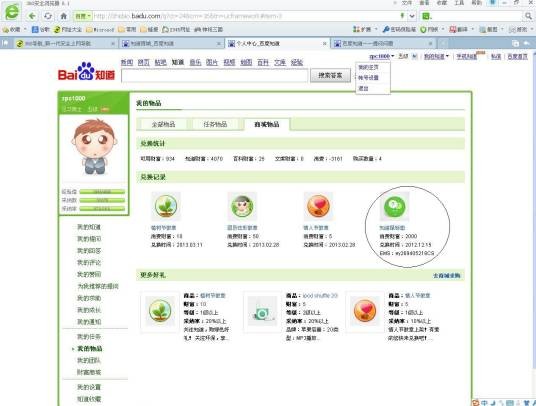
Task: Click the cartoon user avatar picture
Action: (94, 147)
